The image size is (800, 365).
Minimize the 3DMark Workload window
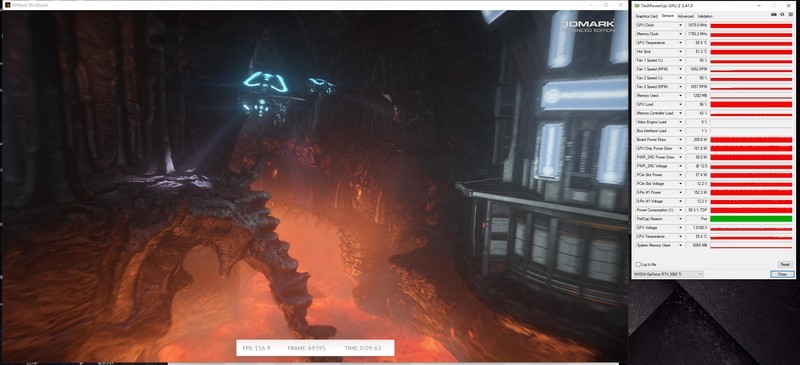point(591,5)
